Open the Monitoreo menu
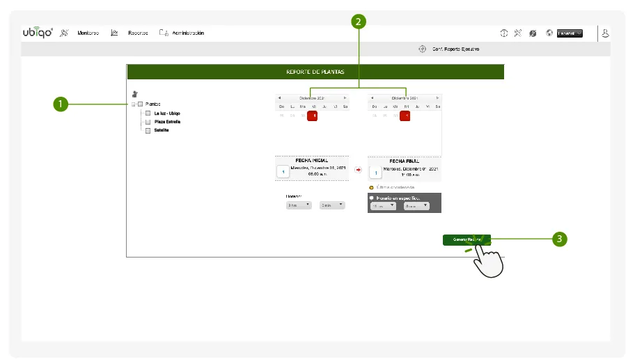This screenshot has width=635, height=364. coord(88,33)
